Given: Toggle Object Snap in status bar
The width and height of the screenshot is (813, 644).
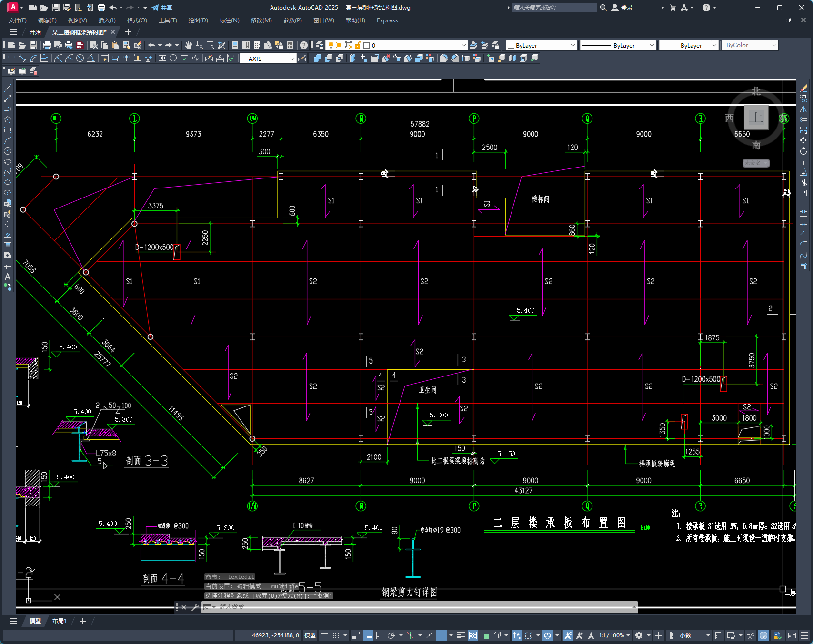Looking at the screenshot, I should tap(442, 635).
